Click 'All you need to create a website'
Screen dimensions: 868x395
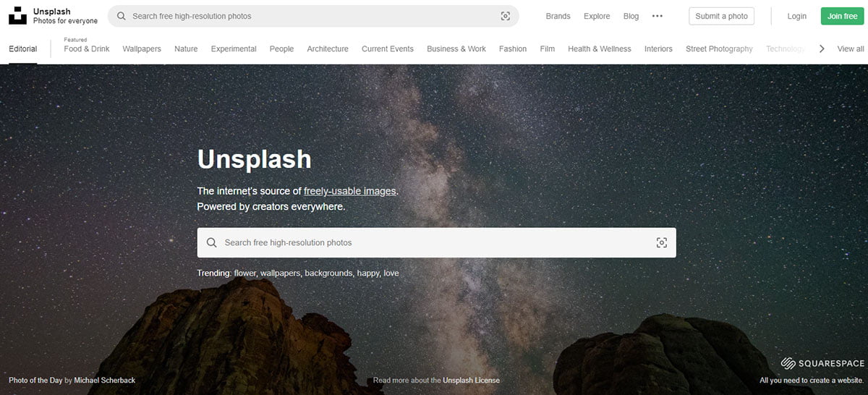[812, 381]
